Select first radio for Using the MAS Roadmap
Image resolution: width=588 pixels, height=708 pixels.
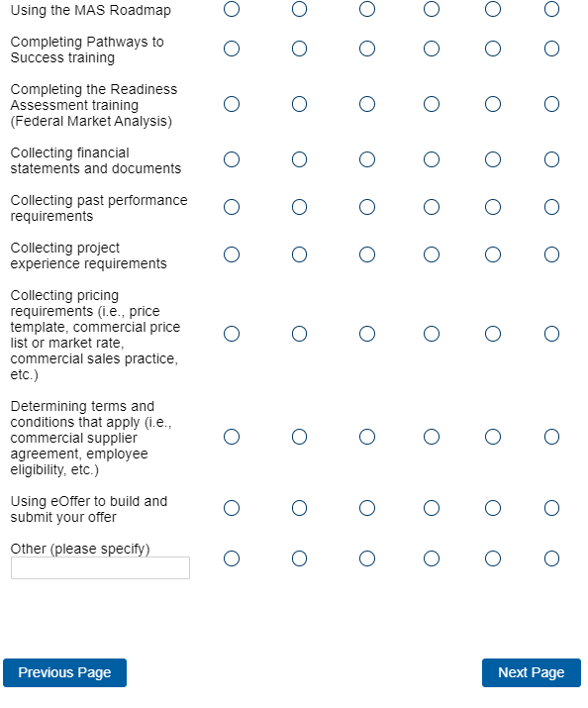coord(232,9)
